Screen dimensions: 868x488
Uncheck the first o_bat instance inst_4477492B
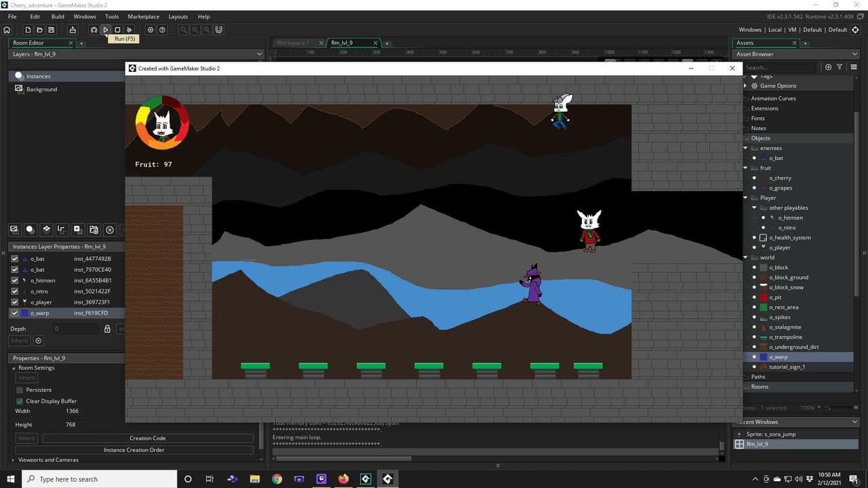[15, 259]
